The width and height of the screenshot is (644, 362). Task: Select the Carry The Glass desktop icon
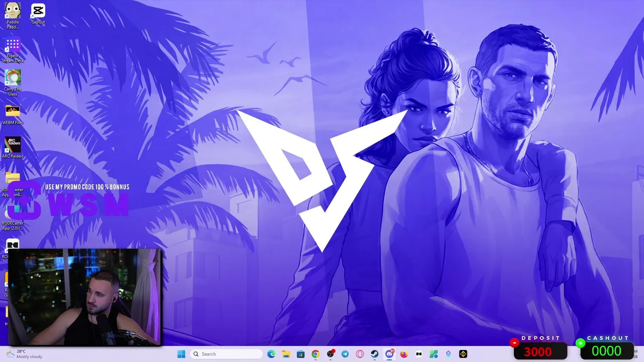pyautogui.click(x=13, y=82)
